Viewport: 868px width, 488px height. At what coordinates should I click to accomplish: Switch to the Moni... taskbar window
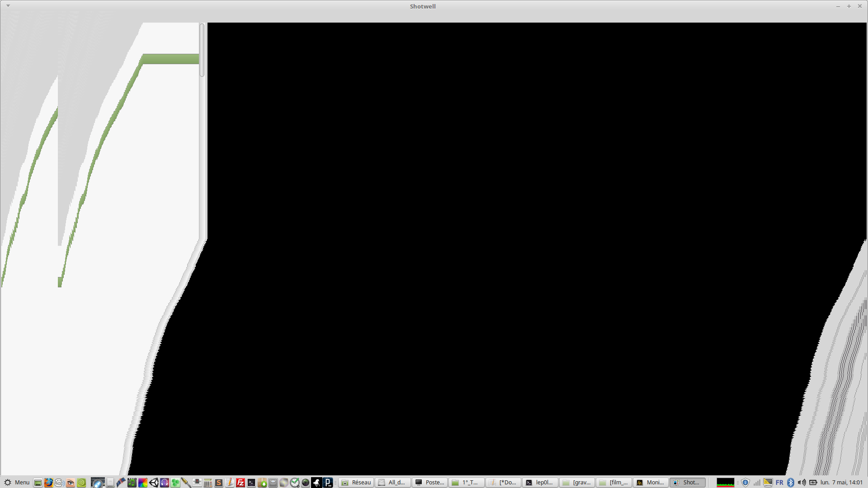pyautogui.click(x=651, y=483)
